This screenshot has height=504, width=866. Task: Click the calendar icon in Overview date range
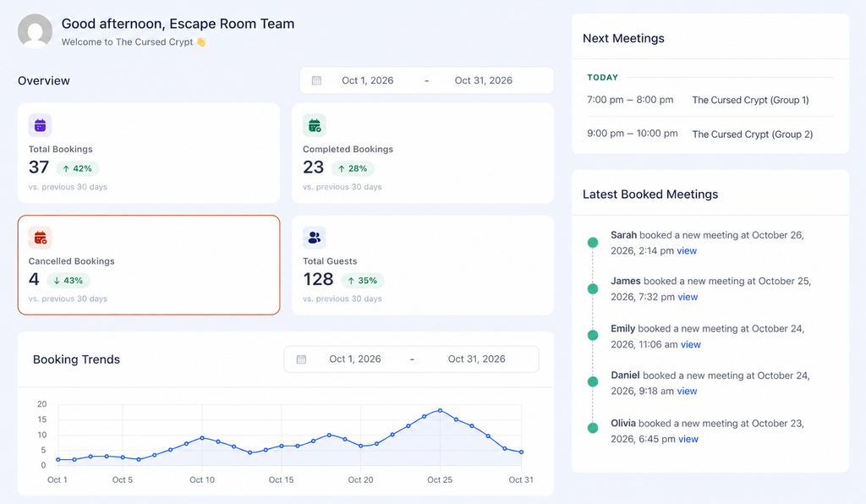click(x=316, y=80)
